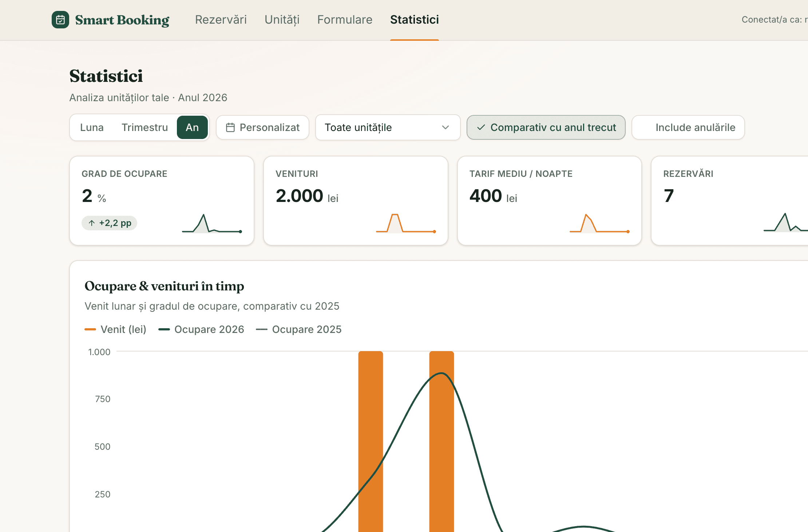Click the sparkline in Tarif mediu card

point(599,223)
